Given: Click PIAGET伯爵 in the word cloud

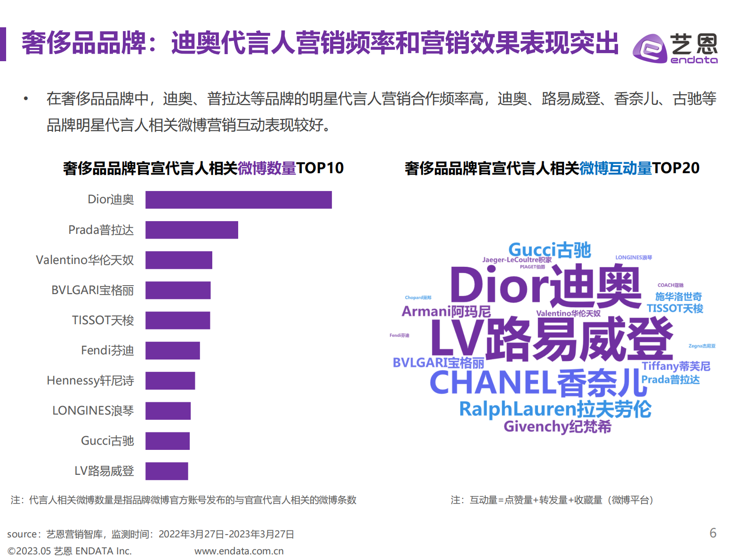Looking at the screenshot, I should (532, 267).
